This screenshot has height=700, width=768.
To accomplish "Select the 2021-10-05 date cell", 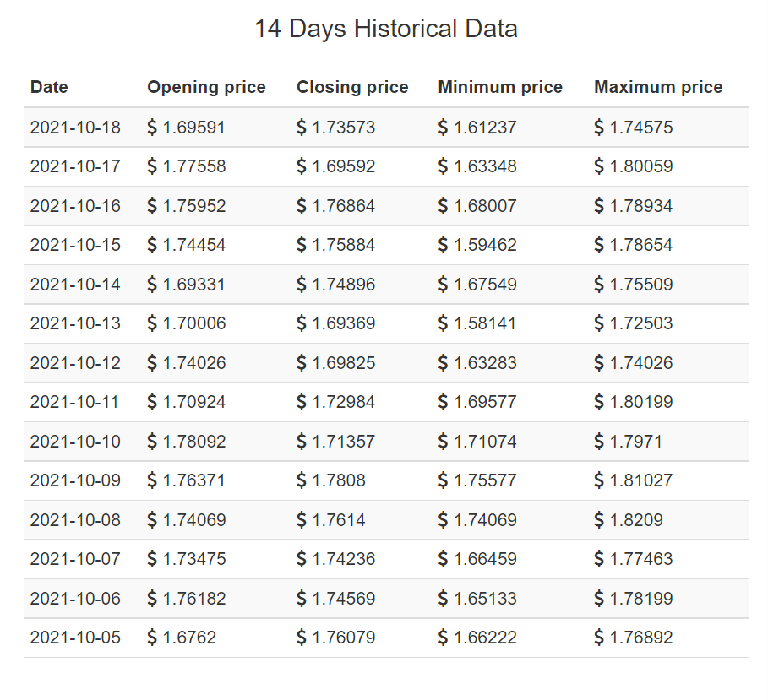I will tap(75, 638).
